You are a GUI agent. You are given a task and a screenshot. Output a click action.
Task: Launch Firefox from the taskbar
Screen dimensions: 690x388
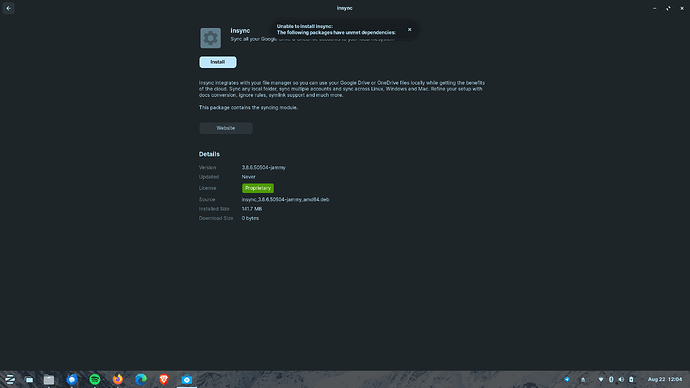117,379
